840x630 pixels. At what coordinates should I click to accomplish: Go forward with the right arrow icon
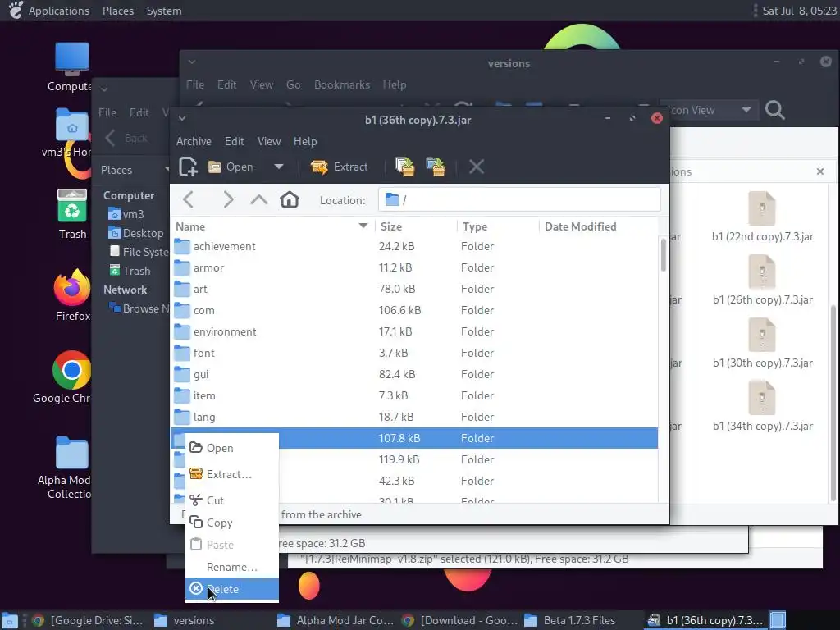228,200
